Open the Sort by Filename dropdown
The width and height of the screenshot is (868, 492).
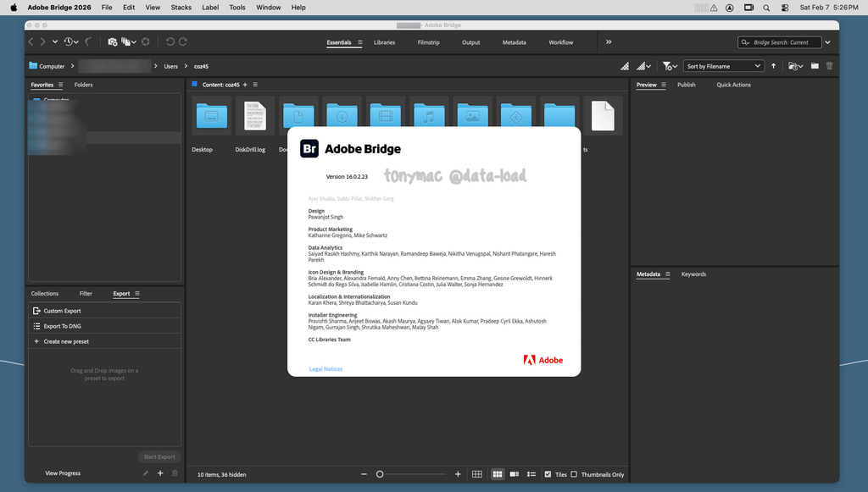[724, 66]
